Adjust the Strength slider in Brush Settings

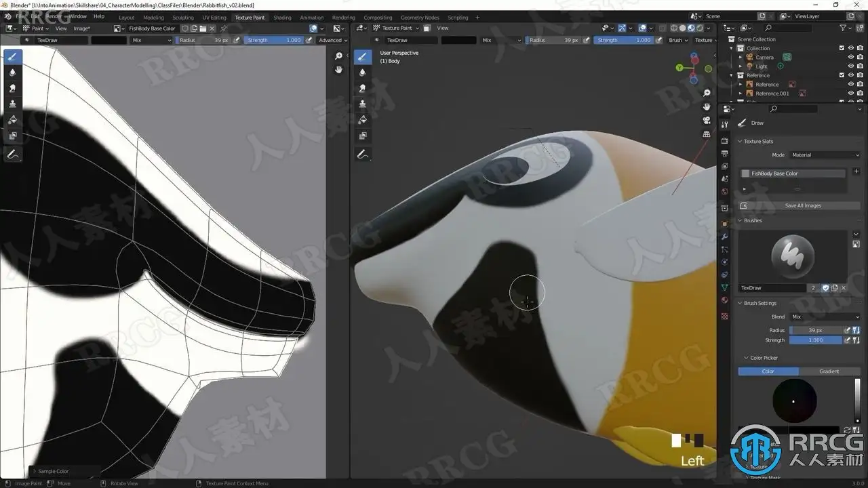816,340
